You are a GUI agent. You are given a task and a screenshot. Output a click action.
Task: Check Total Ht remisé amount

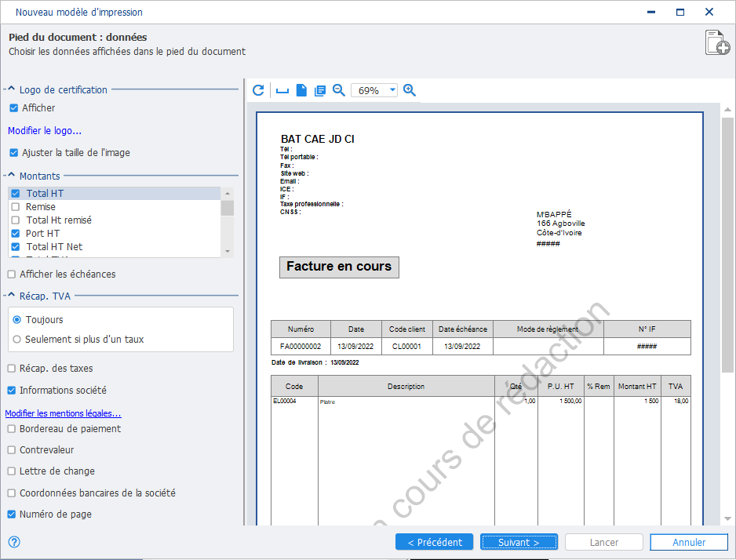click(16, 220)
